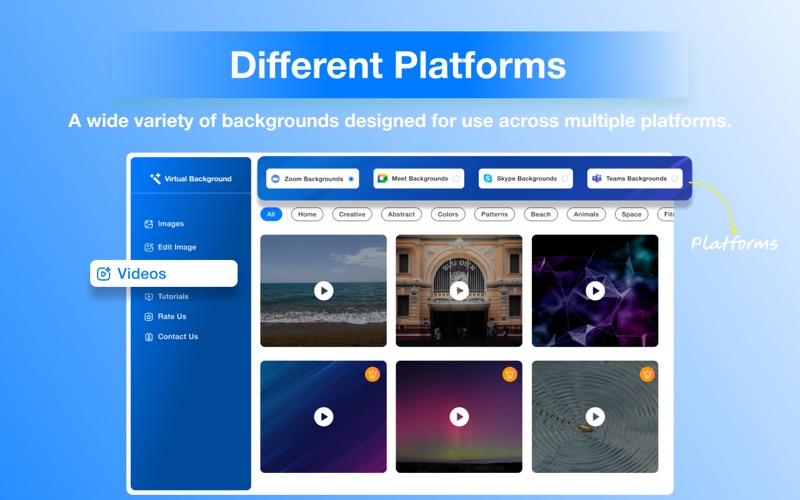Play the beach waves video
800x500 pixels.
[x=323, y=291]
